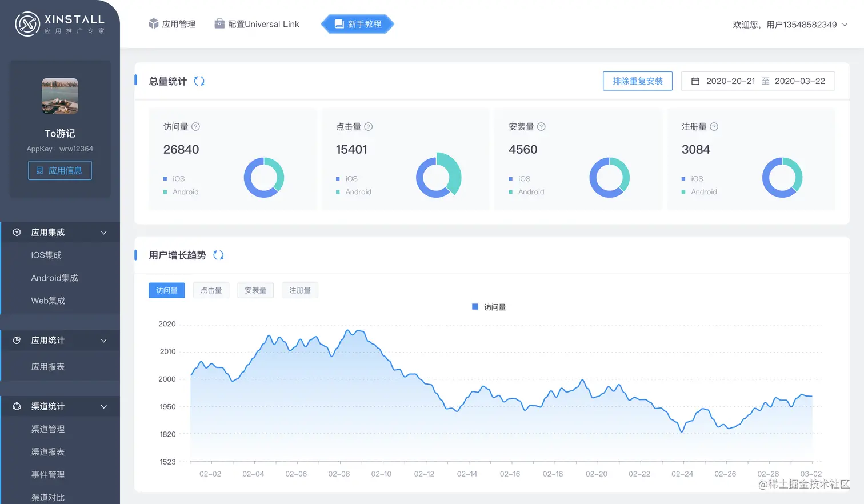Click the book icon in 新手教程
The image size is (864, 504).
click(x=339, y=23)
